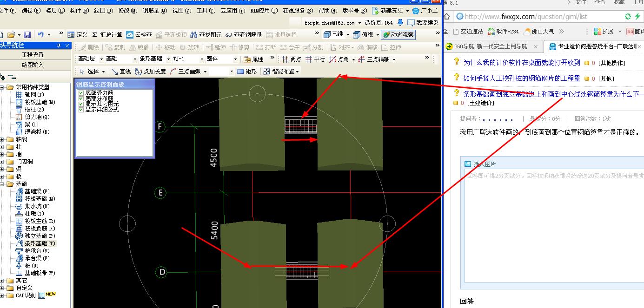Click 选择 select pointer tool
Screen dimensions: 644x308
coord(92,72)
